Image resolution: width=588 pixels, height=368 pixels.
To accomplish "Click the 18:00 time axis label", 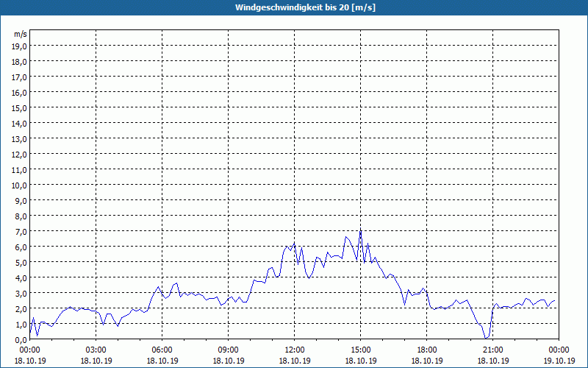I will (x=427, y=350).
